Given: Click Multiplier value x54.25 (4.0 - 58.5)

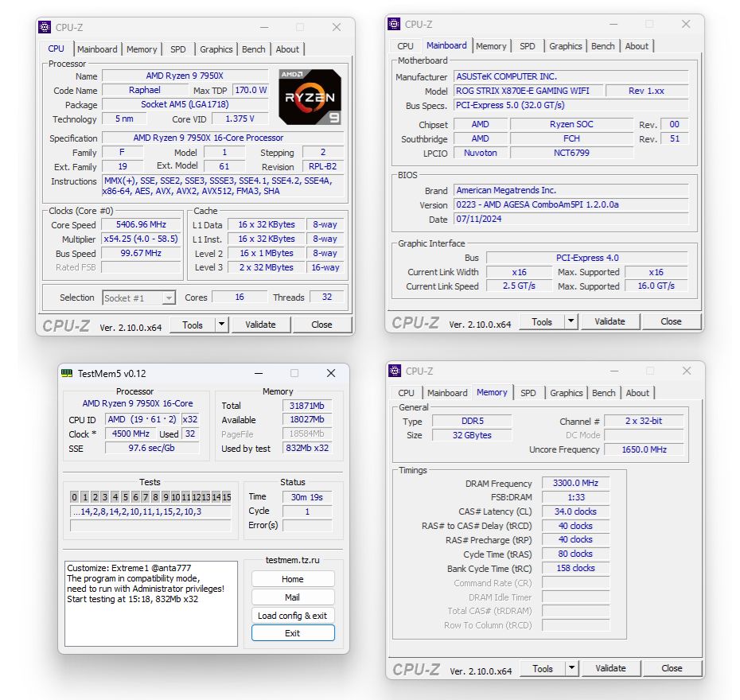Looking at the screenshot, I should tap(142, 239).
